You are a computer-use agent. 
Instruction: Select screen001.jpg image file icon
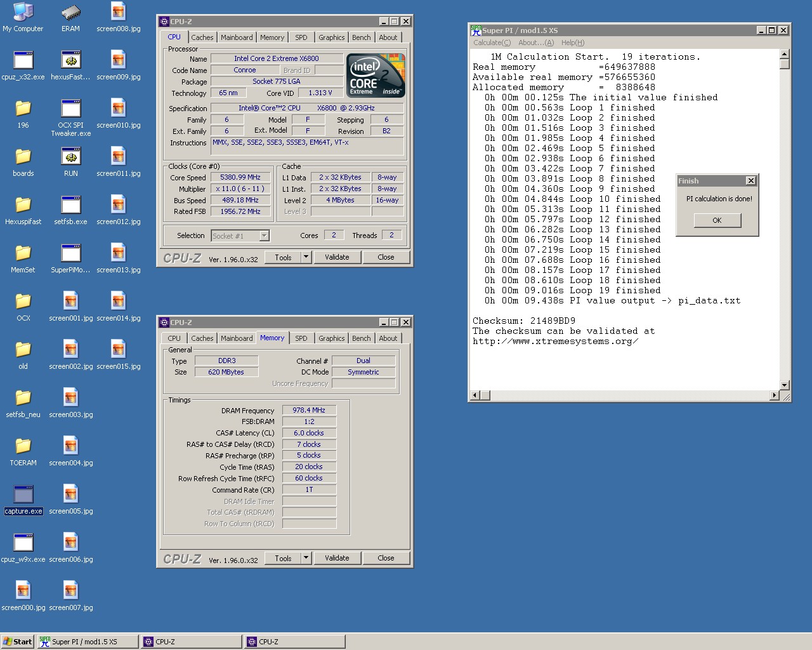point(70,307)
